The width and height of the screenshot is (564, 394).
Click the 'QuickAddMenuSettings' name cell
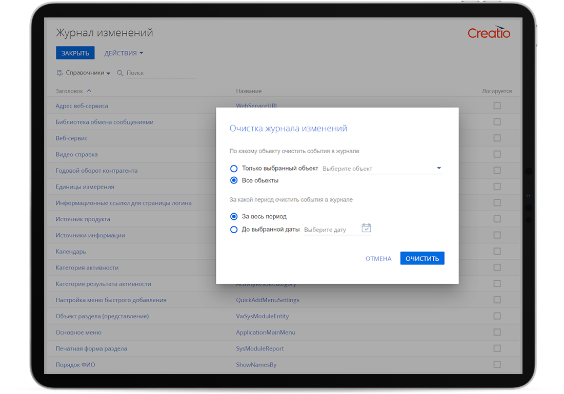[267, 300]
